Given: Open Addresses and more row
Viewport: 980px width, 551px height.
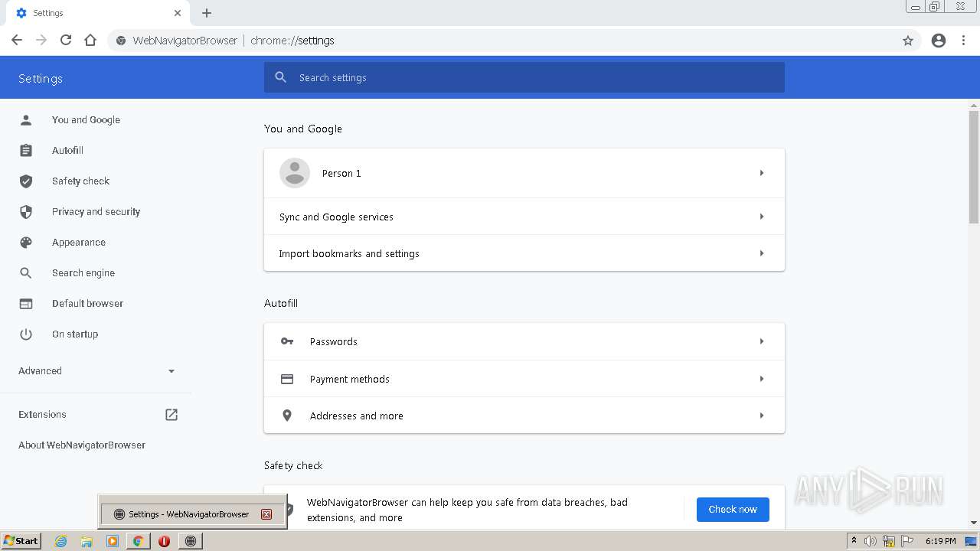Looking at the screenshot, I should [524, 416].
